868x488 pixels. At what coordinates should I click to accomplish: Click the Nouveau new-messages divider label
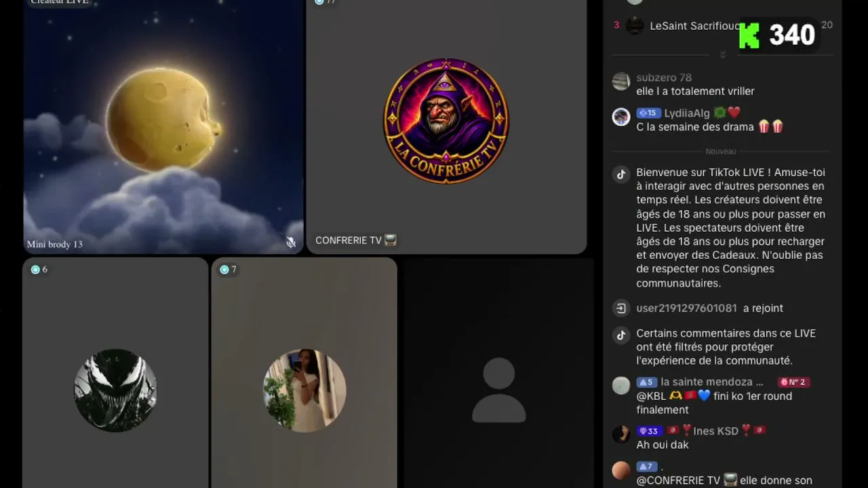[720, 151]
